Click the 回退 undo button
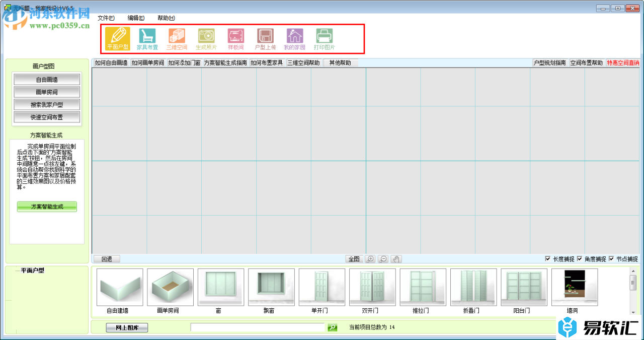Image resolution: width=644 pixels, height=340 pixels. pyautogui.click(x=107, y=259)
